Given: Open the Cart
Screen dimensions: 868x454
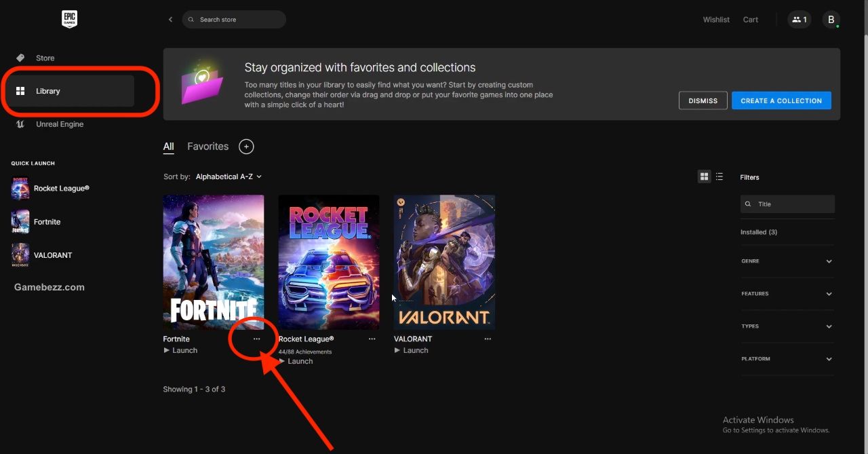Looking at the screenshot, I should (751, 20).
